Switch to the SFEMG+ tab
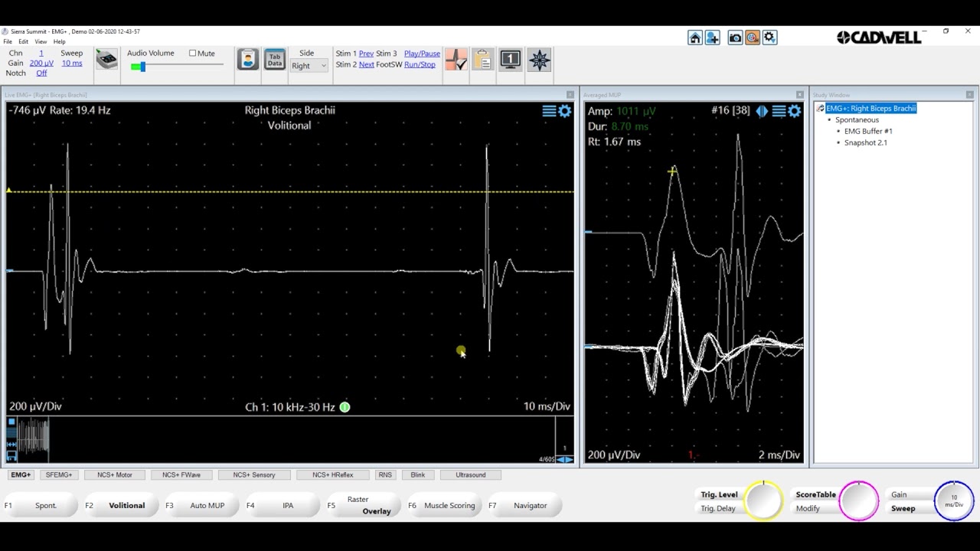Viewport: 980px width, 551px height. [x=59, y=475]
